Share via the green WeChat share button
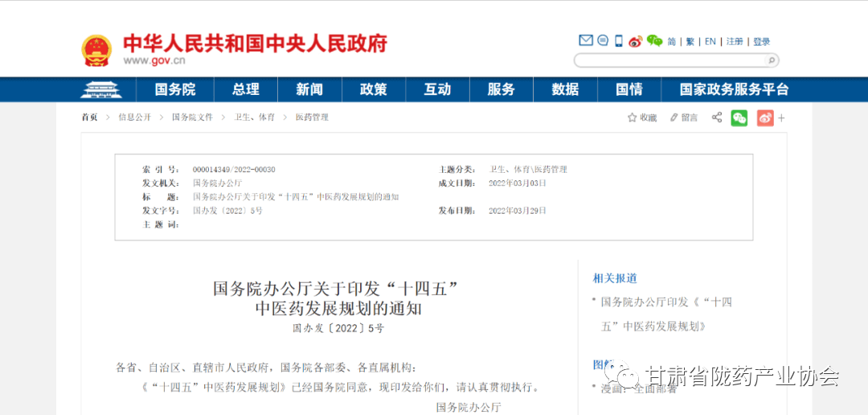Image resolution: width=868 pixels, height=415 pixels. 739,118
